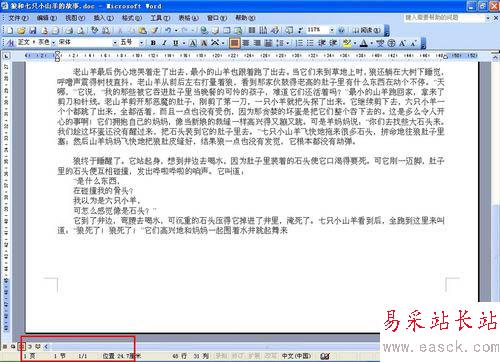Screen dimensions: 500x362
Task: Click the enclosed character icon
Action: pos(391,43)
